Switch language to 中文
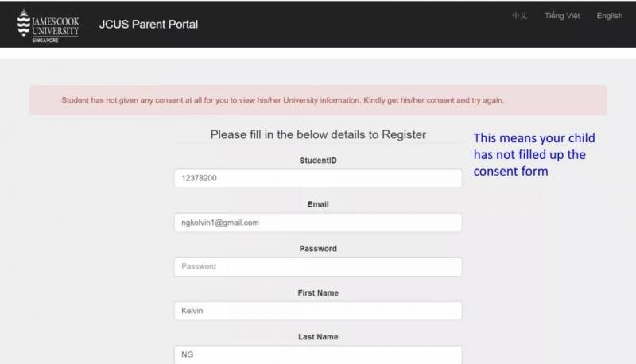 pos(519,16)
